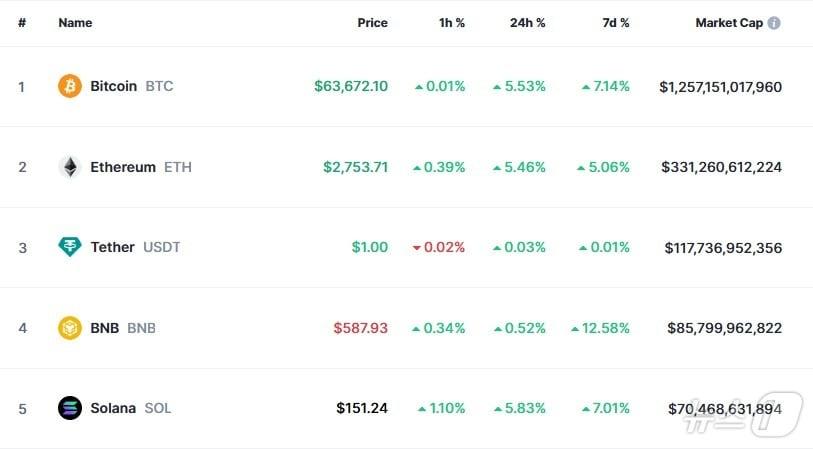Screen dimensions: 813x449
Task: Open the Solana name link
Action: (x=113, y=408)
